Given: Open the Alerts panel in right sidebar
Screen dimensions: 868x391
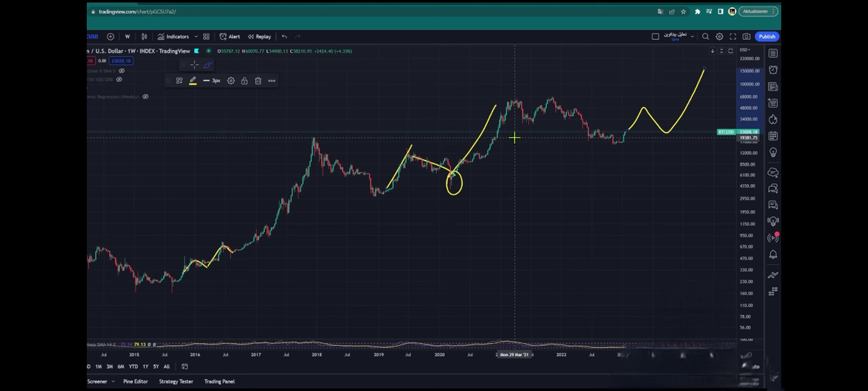Looking at the screenshot, I should click(773, 70).
